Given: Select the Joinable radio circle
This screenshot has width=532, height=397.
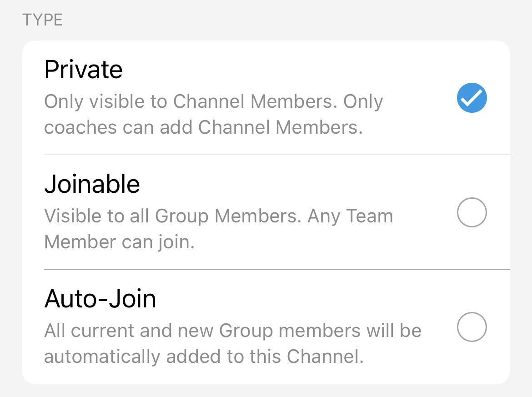Looking at the screenshot, I should [472, 212].
